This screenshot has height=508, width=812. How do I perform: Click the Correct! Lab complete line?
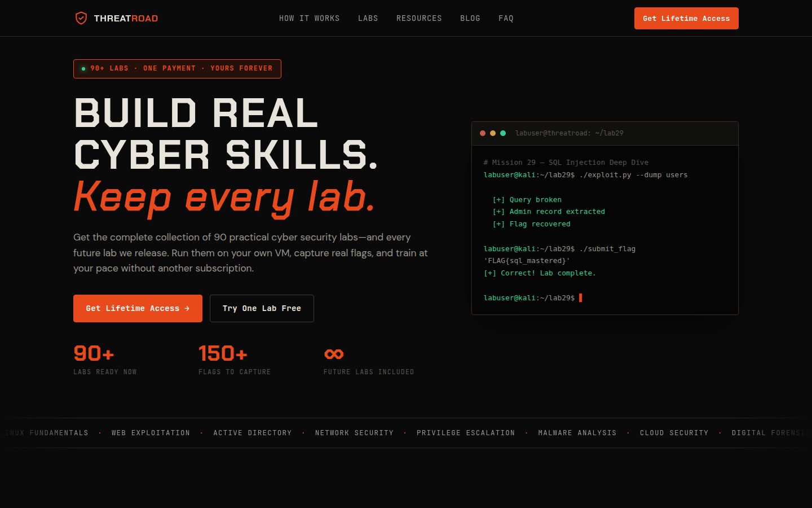540,273
